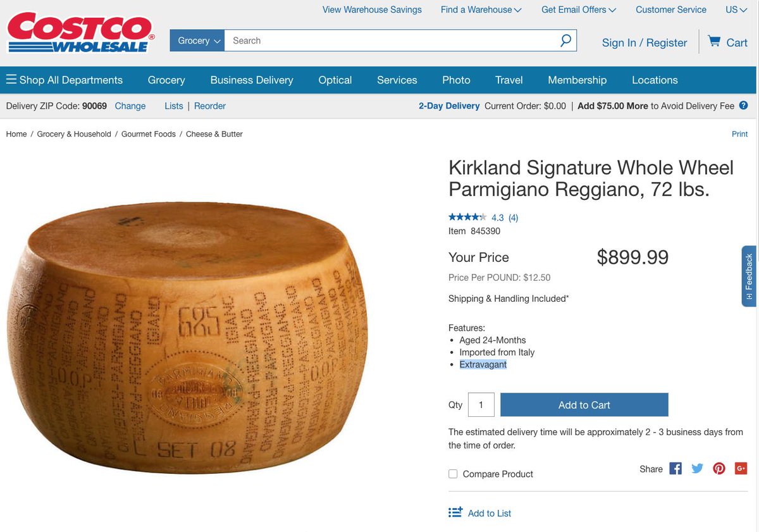
Task: Click Sign In / Register link
Action: point(645,42)
